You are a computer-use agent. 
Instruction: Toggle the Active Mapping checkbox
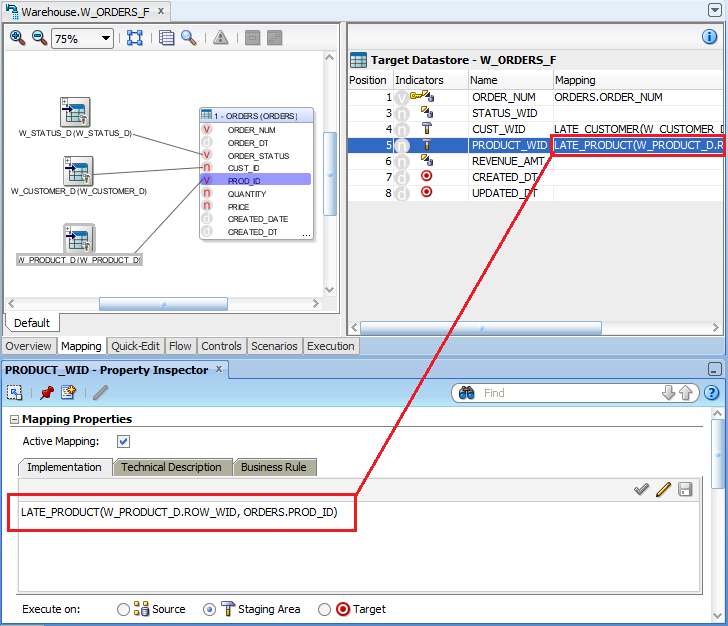(124, 441)
